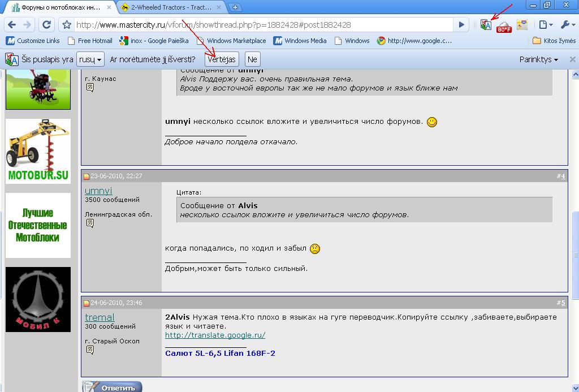Screen dimensions: 579x392
Task: Open the http://www.google.c… bookmark
Action: 414,41
